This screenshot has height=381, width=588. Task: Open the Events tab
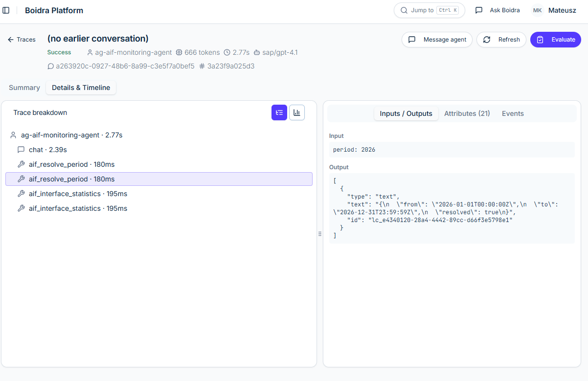point(513,113)
